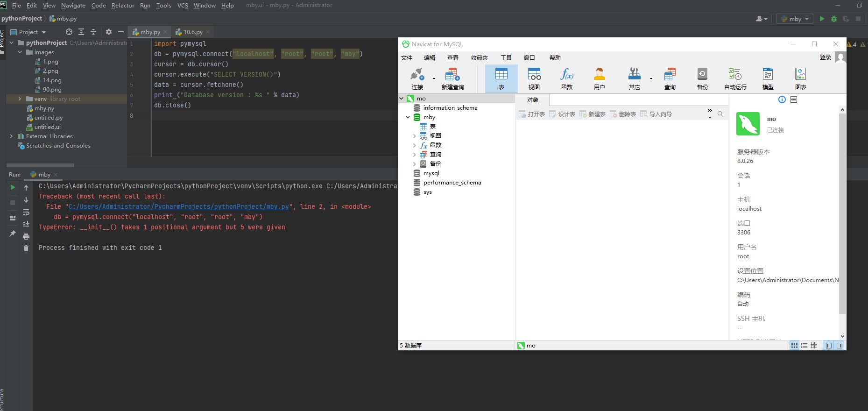This screenshot has width=868, height=411.
Task: Click the locate target icon in Project panel
Action: point(69,32)
